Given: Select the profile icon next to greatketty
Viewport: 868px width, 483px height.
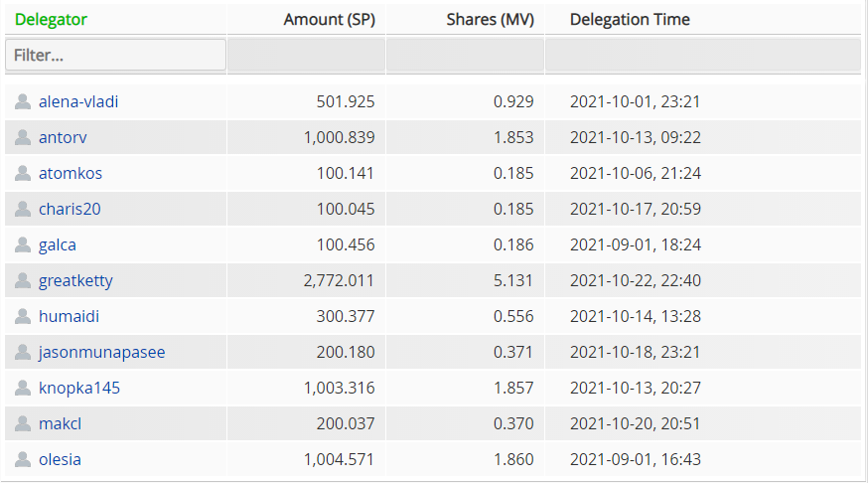Looking at the screenshot, I should pos(23,281).
